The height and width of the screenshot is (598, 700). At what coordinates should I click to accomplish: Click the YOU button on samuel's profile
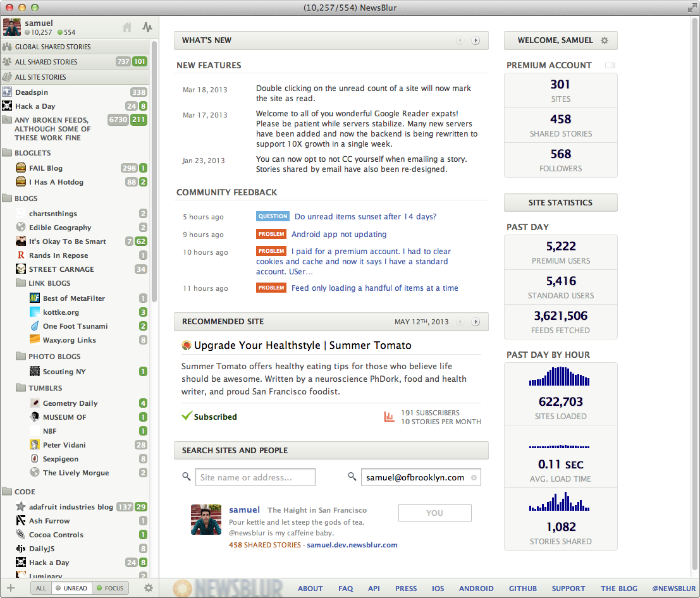(435, 513)
